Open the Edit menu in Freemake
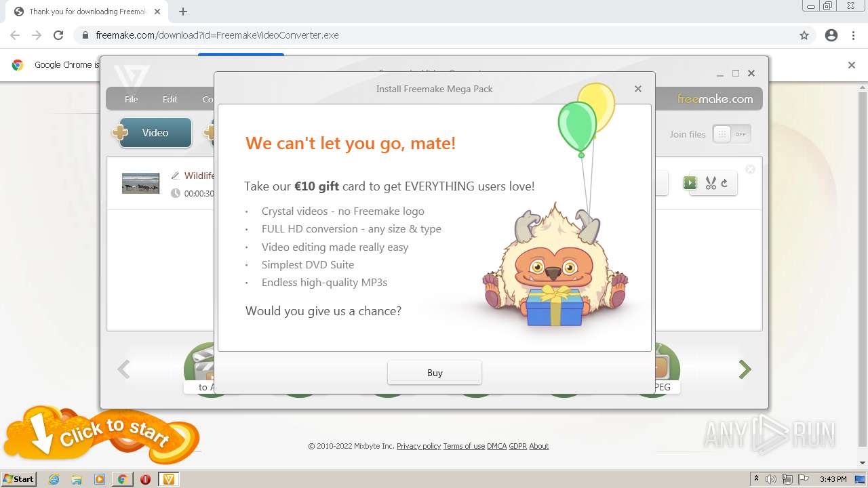The image size is (868, 488). point(170,99)
